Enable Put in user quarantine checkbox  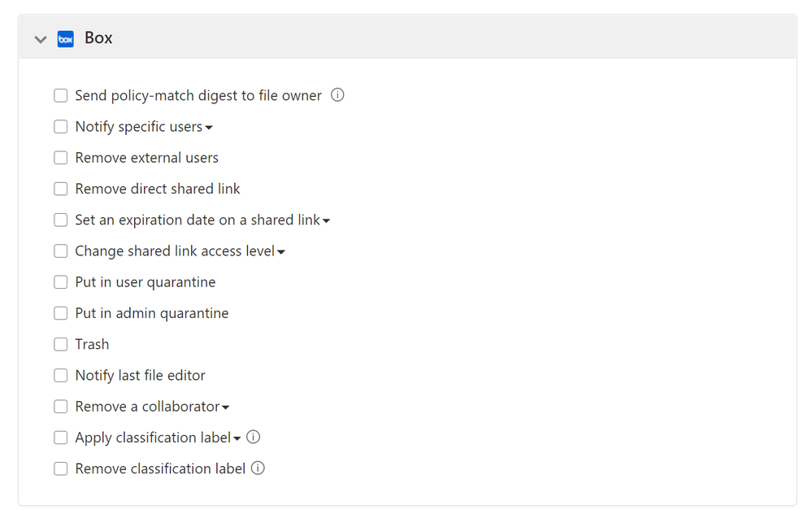click(61, 282)
